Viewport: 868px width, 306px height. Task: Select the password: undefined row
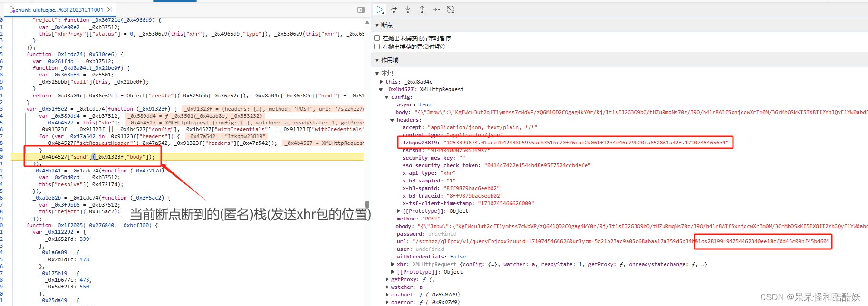(426, 234)
